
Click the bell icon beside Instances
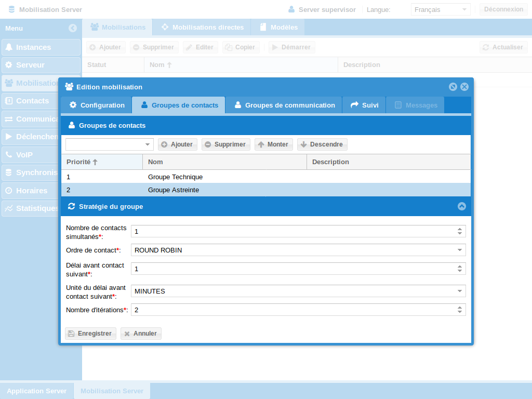tap(9, 47)
